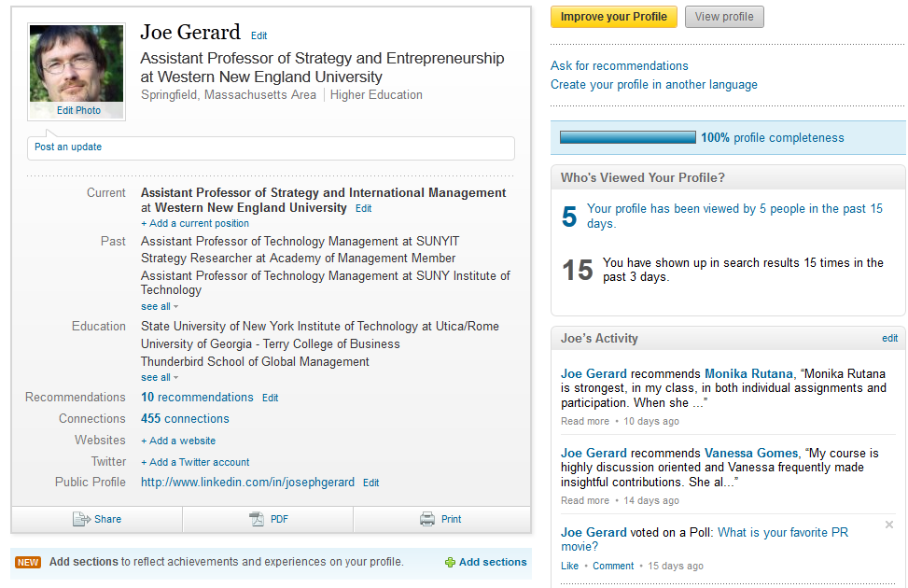
Task: Click the profile completeness progress bar
Action: point(628,137)
